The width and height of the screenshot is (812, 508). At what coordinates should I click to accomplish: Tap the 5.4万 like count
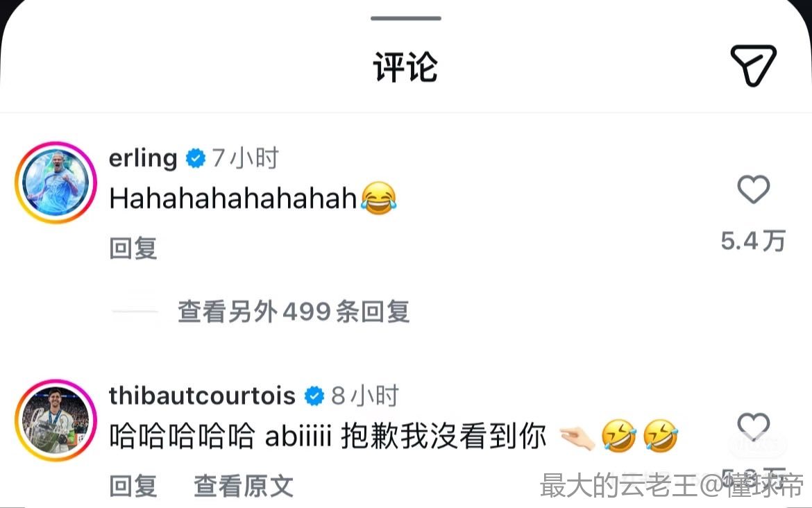[754, 241]
